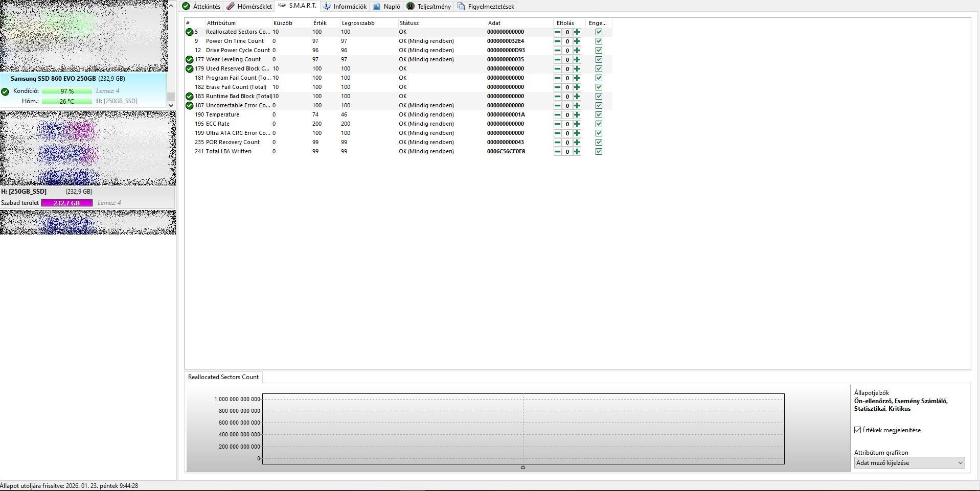
Task: Click the green check icon beside Kondíció
Action: pyautogui.click(x=5, y=91)
